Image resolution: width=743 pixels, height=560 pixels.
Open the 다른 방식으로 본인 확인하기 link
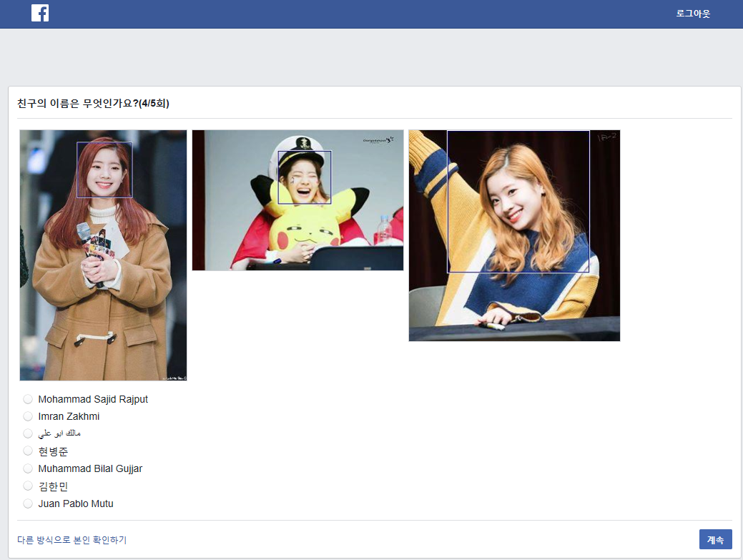(x=72, y=540)
